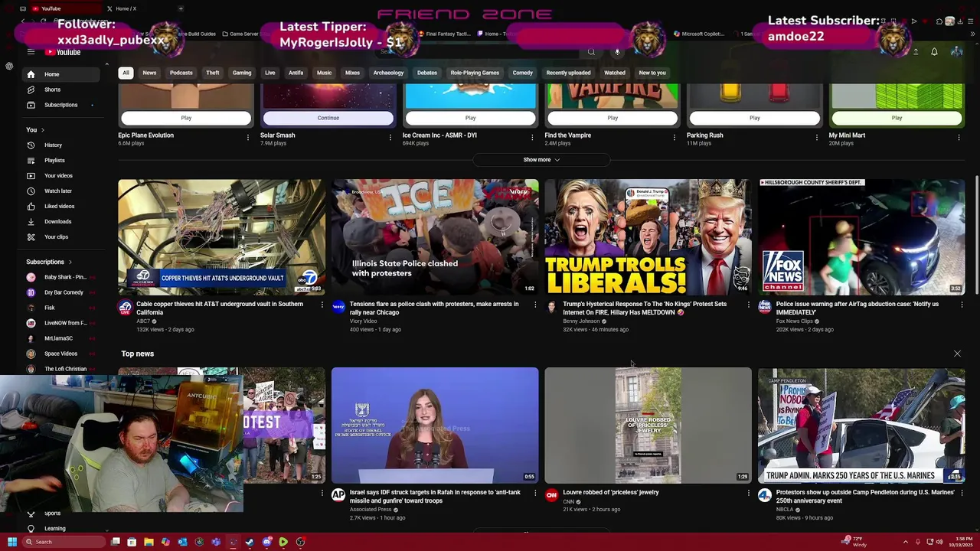Select the All filter chip
Viewport: 980px width, 551px height.
126,73
